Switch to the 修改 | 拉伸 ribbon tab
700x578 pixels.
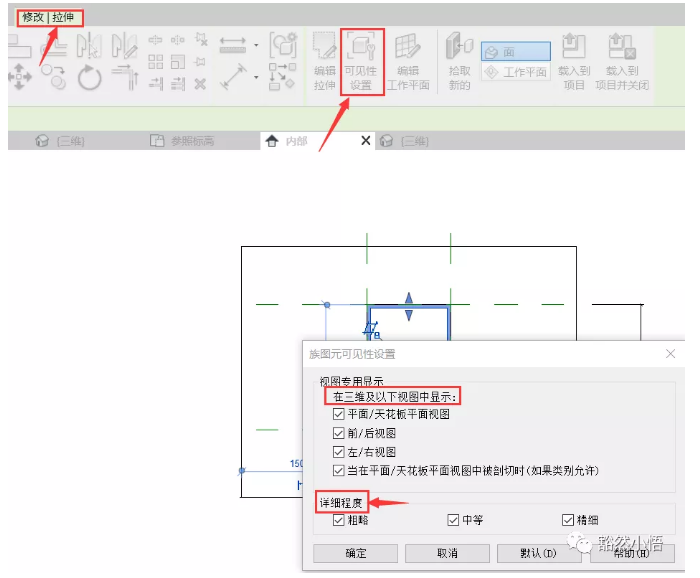tap(48, 18)
